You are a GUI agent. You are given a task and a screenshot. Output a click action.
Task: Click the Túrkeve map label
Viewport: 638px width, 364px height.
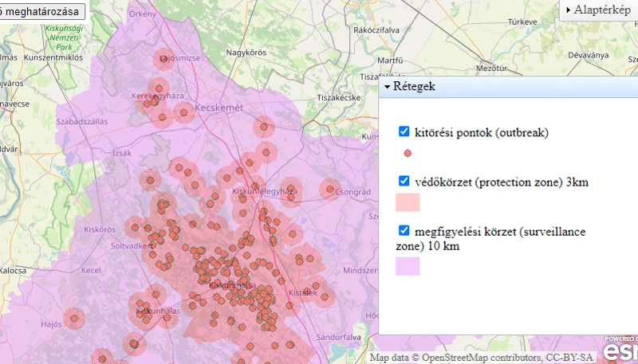point(522,22)
